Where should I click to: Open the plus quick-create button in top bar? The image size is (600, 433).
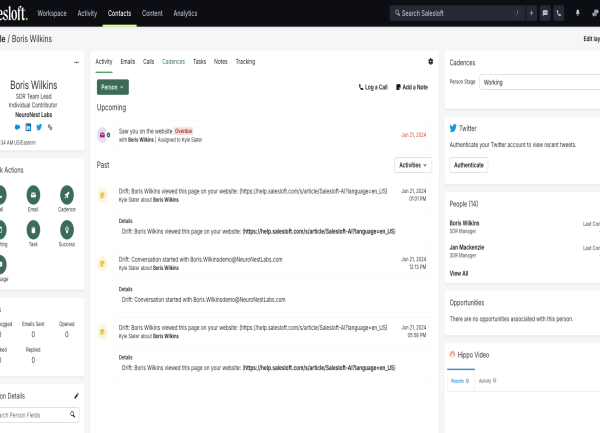531,13
